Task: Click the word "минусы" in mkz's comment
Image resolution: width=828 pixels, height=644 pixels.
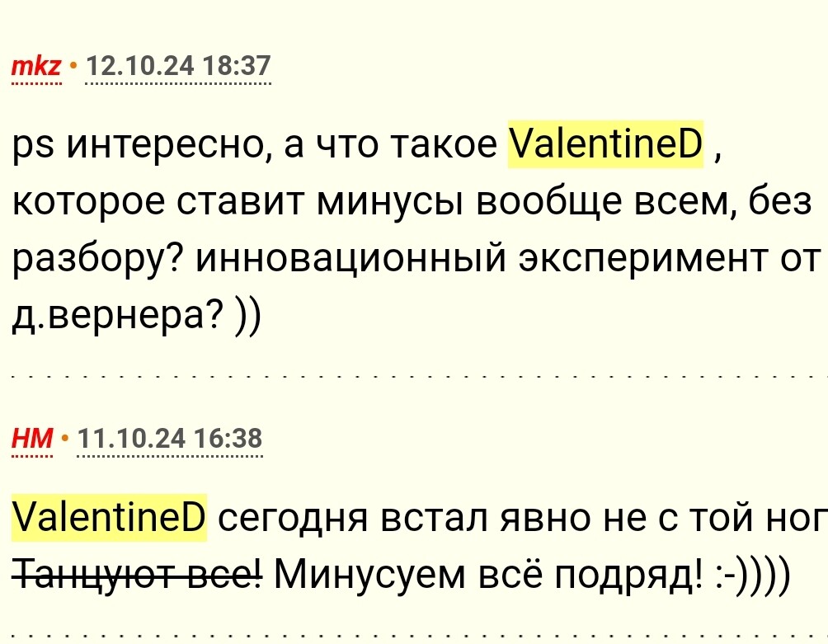Action: point(390,202)
